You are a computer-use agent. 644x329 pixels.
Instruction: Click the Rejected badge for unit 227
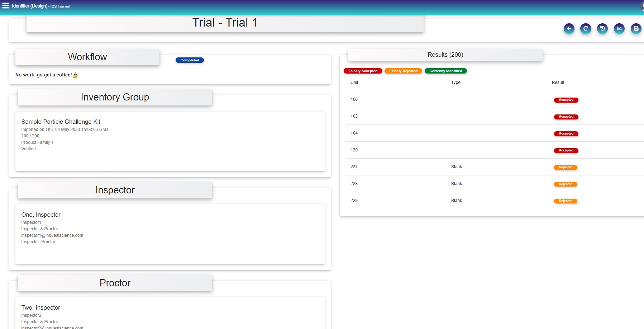(x=565, y=167)
